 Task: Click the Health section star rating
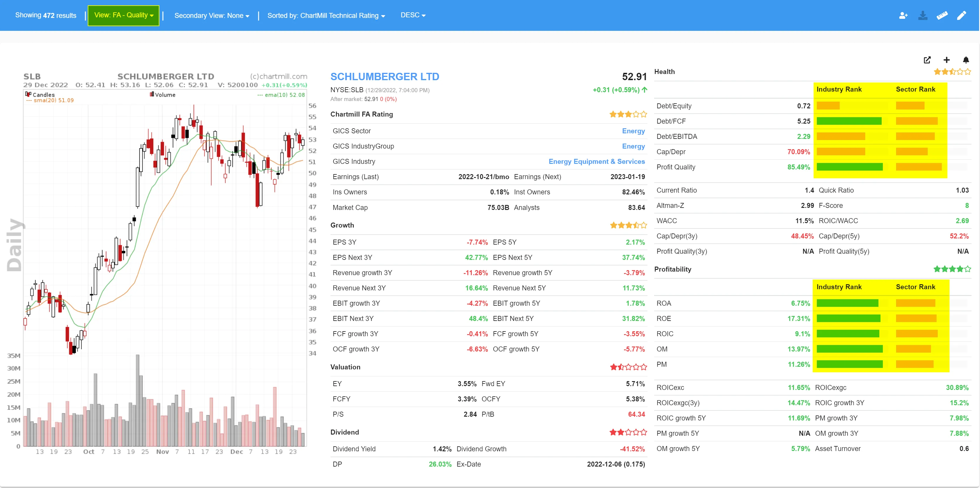coord(952,72)
